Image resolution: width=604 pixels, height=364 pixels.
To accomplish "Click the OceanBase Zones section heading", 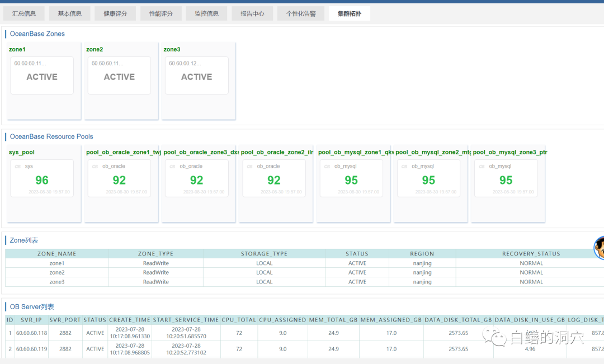I will click(37, 34).
